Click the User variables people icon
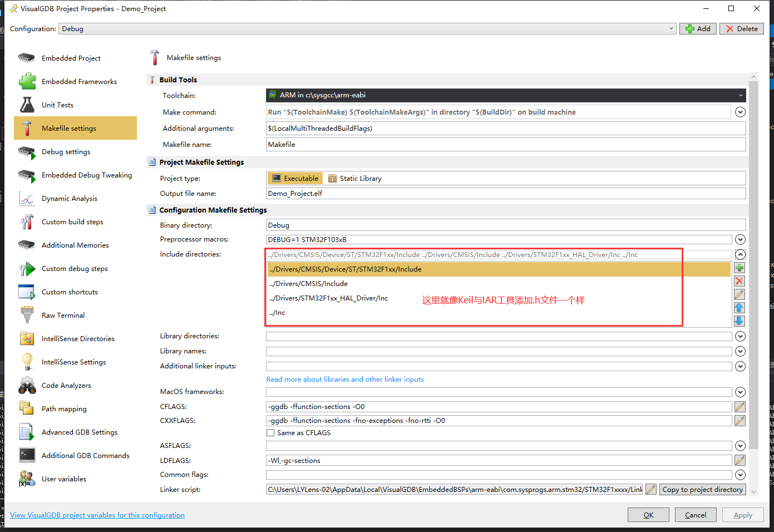The image size is (774, 532). click(x=27, y=479)
